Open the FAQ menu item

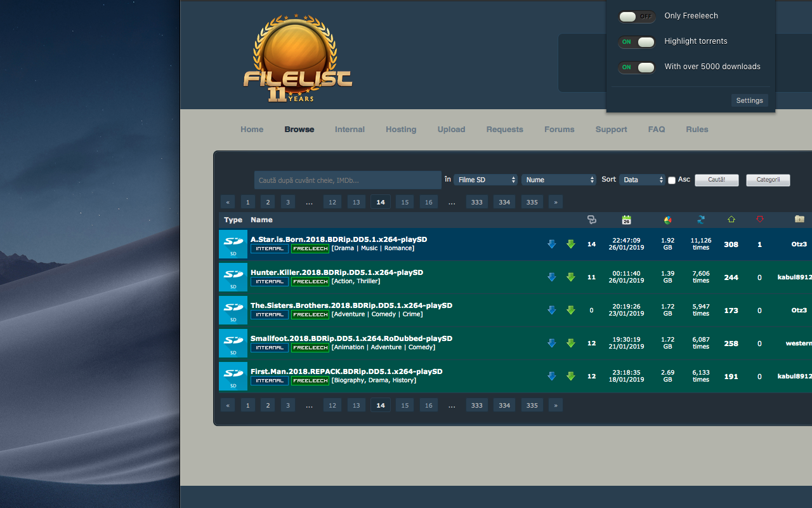pyautogui.click(x=657, y=130)
